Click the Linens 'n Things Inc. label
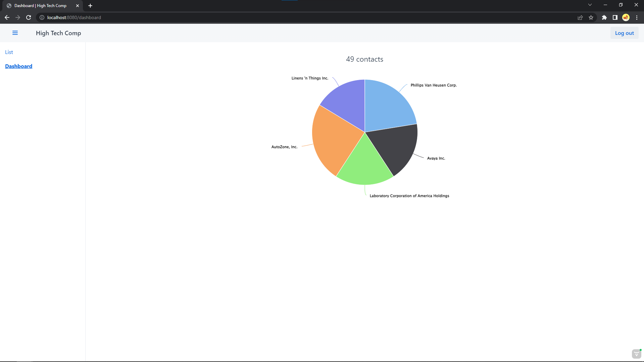 pos(310,78)
